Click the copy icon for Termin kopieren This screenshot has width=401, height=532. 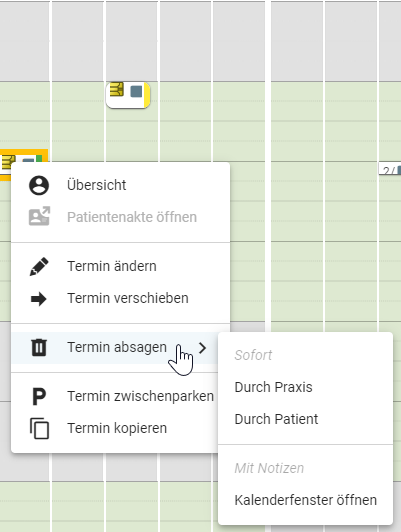39,429
